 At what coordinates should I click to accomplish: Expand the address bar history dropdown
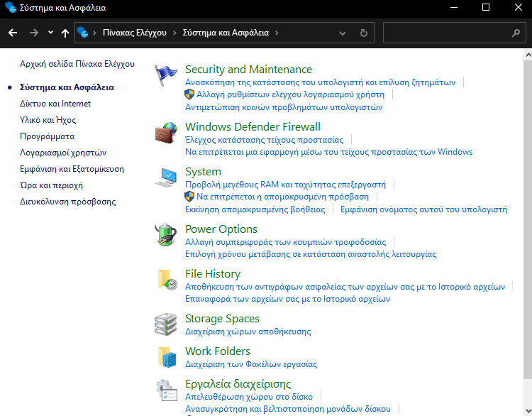pos(343,33)
